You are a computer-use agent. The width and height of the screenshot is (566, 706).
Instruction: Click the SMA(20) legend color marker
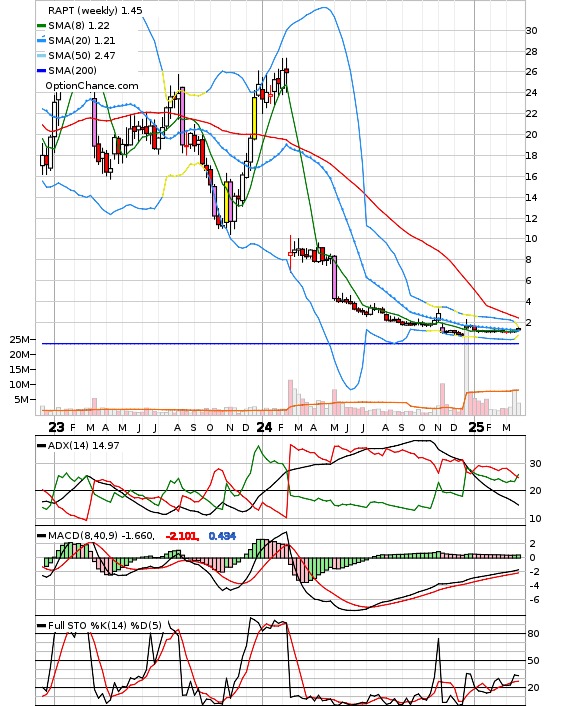[x=41, y=41]
